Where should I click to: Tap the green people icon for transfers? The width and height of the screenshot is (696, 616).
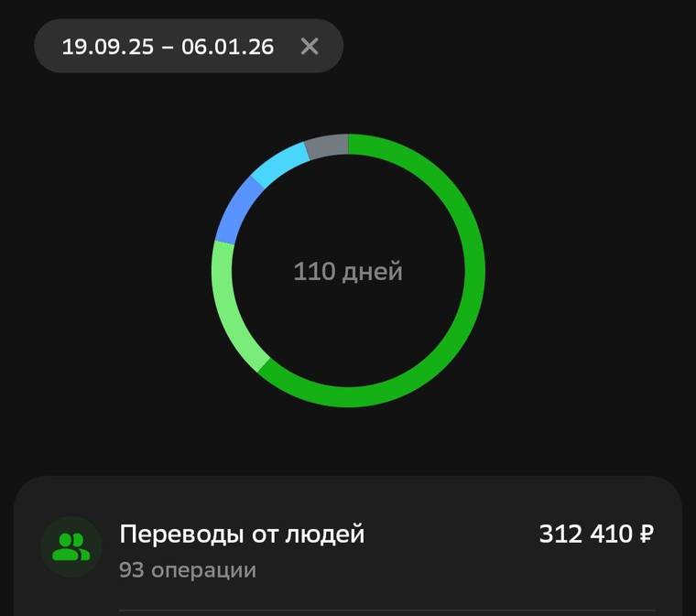pos(71,547)
